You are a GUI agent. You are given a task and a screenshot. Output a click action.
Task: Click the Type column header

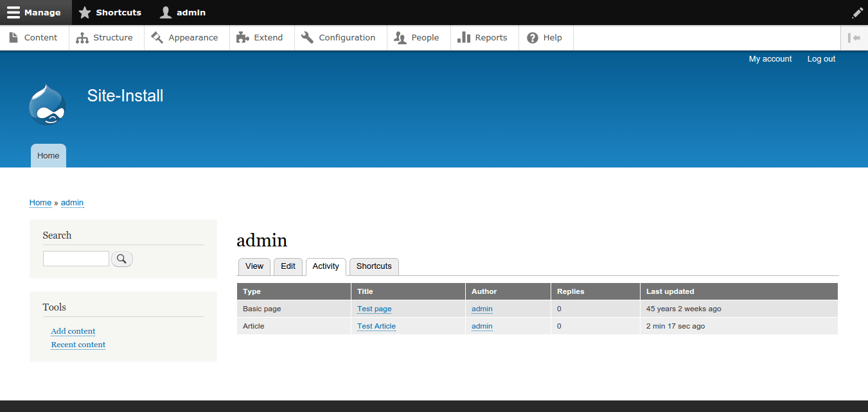tap(294, 291)
